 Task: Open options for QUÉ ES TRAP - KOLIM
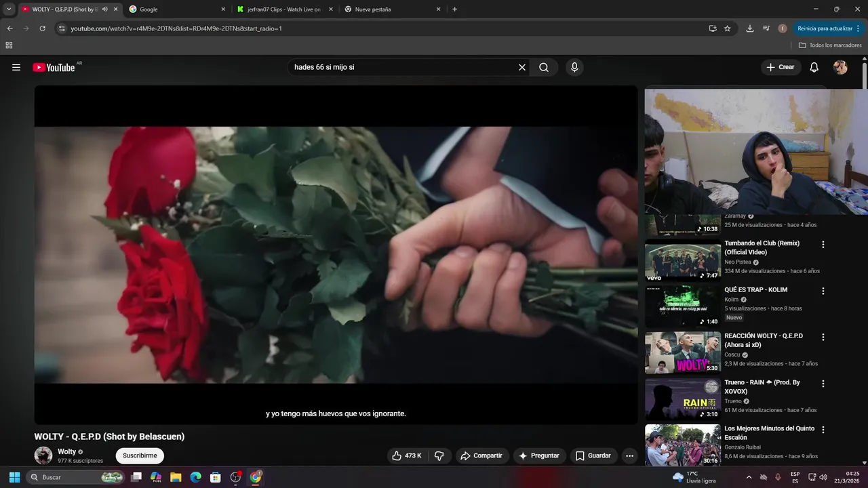point(823,291)
